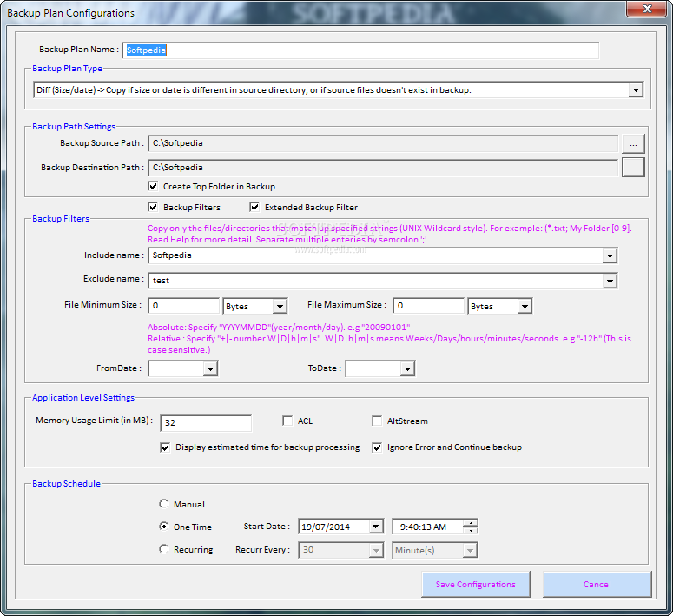Screen dimensions: 673x616
Task: Browse for Backup Source Path folder
Action: click(633, 144)
